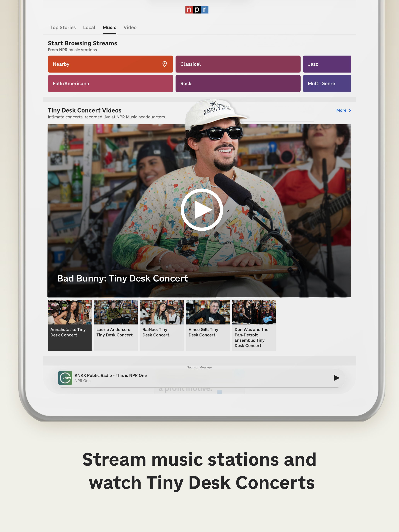
Task: Play KNKX Public Radio in mini player
Action: (337, 378)
